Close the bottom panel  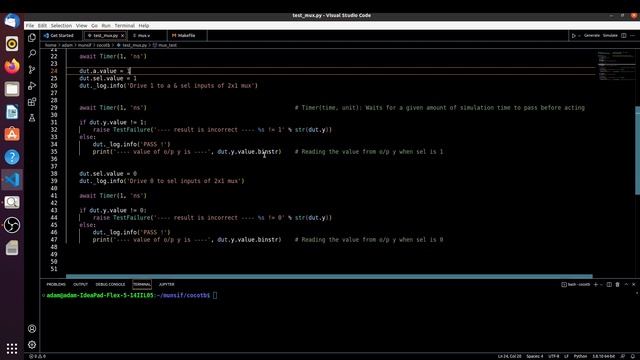[x=633, y=284]
